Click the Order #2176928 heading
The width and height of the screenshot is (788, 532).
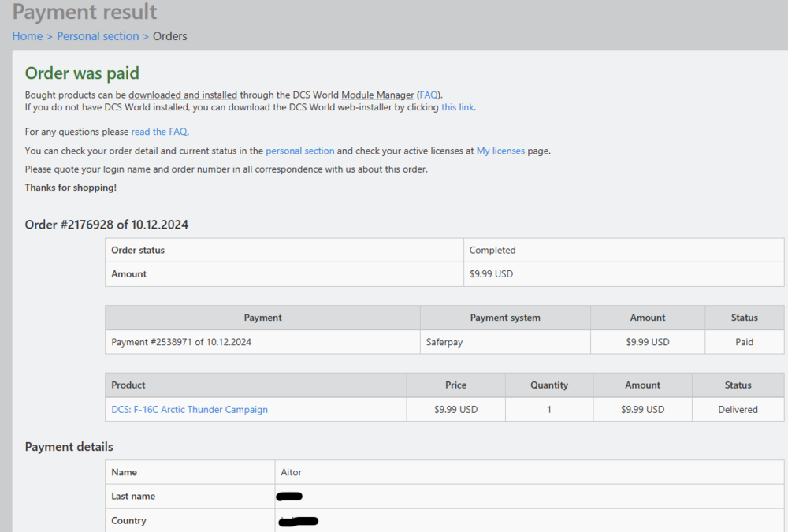[106, 225]
